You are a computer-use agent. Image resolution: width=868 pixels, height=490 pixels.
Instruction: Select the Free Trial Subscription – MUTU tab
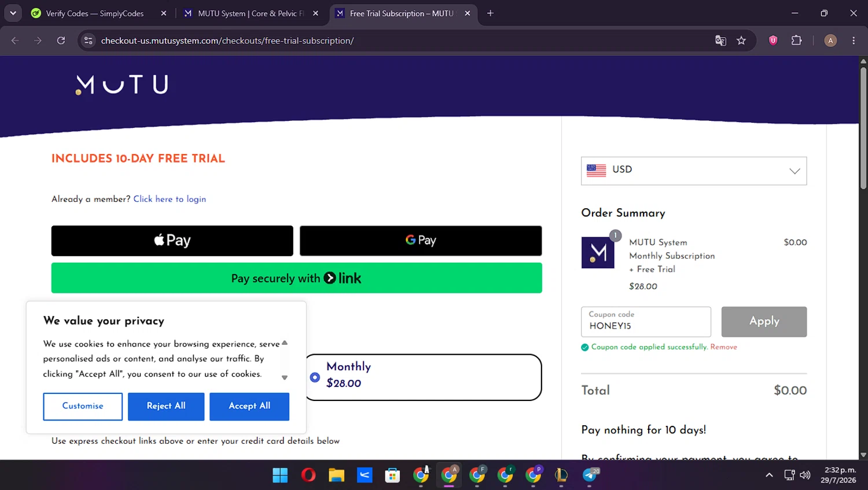[403, 13]
